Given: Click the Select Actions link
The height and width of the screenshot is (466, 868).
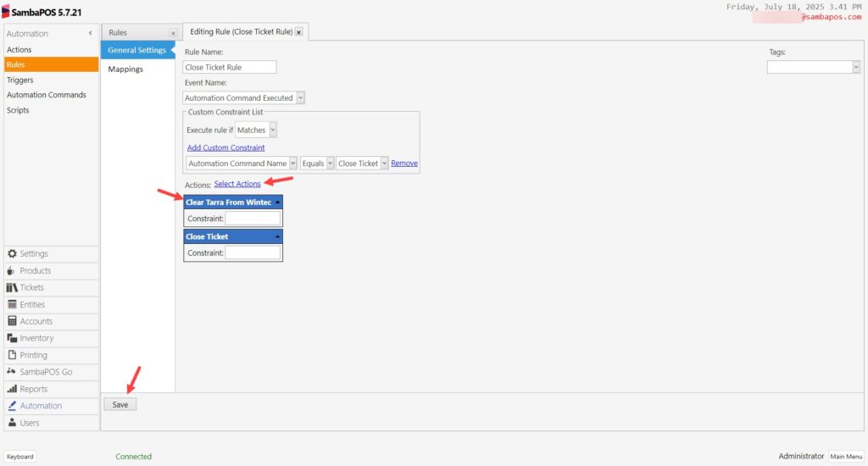Looking at the screenshot, I should [x=237, y=184].
